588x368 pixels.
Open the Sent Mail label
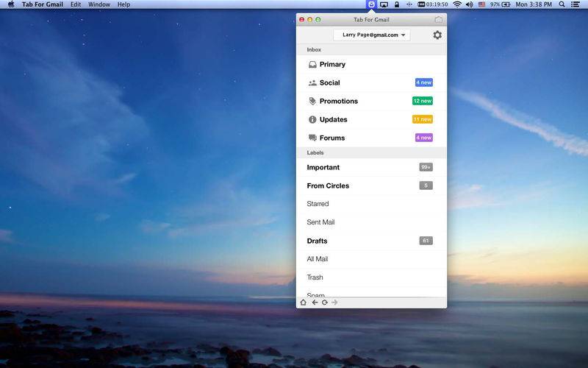point(371,222)
